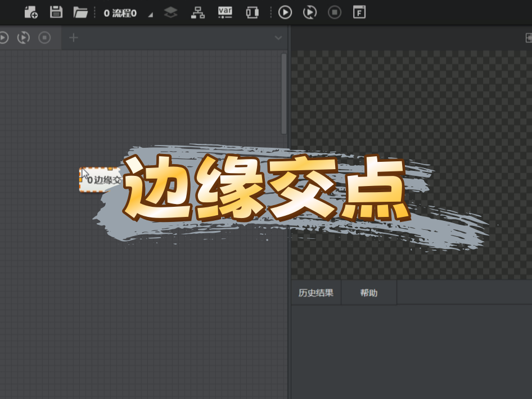532x399 pixels.
Task: Stop execution using top toolbar stop button
Action: pos(335,12)
